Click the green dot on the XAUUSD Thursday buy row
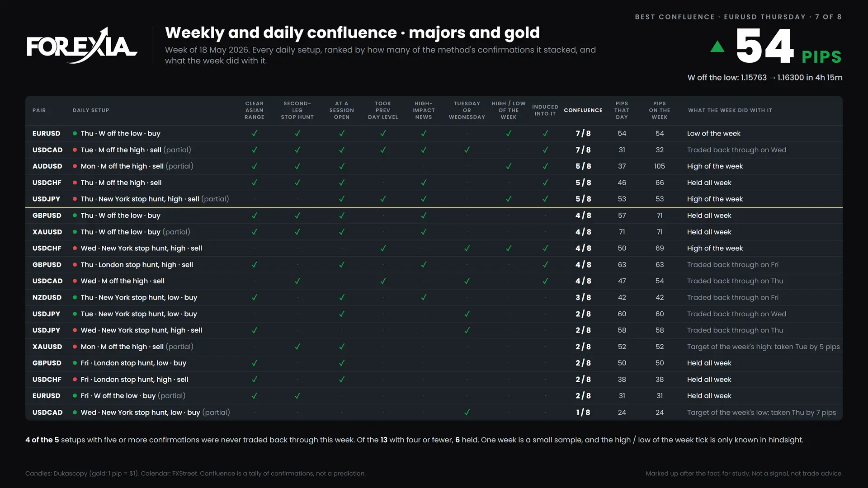 [75, 232]
